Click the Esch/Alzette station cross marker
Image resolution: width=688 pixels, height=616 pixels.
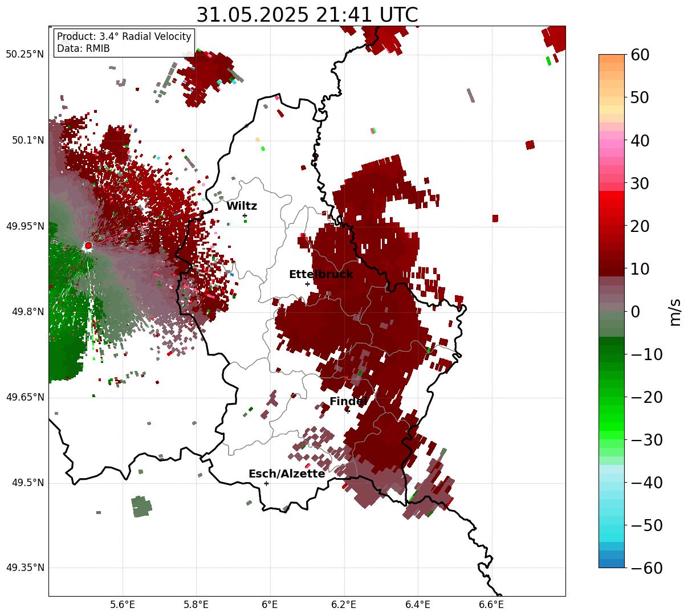[266, 483]
